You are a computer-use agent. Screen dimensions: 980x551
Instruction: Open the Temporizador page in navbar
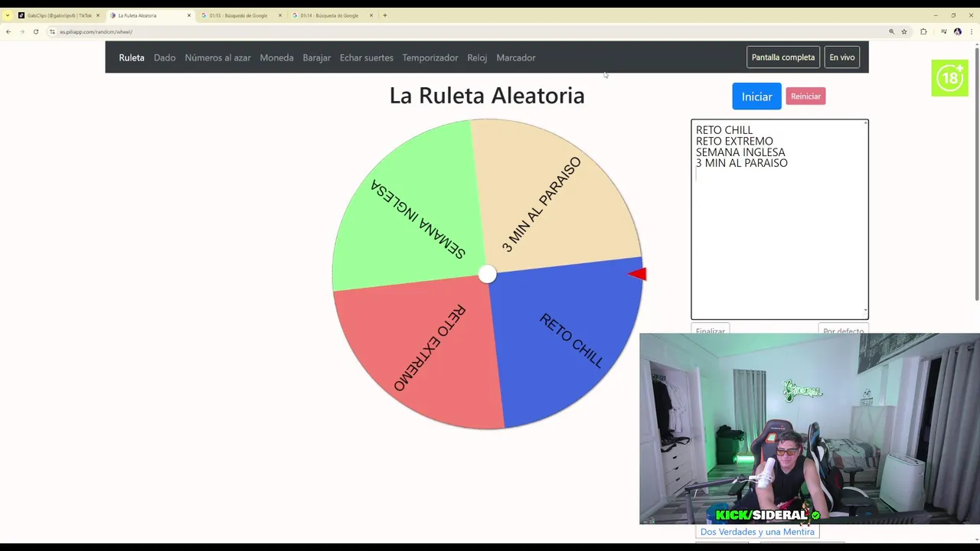click(430, 57)
